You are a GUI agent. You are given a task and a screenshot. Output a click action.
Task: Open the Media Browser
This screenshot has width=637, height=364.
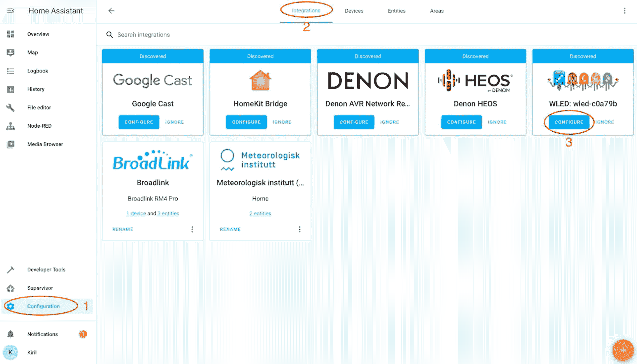[x=45, y=144]
